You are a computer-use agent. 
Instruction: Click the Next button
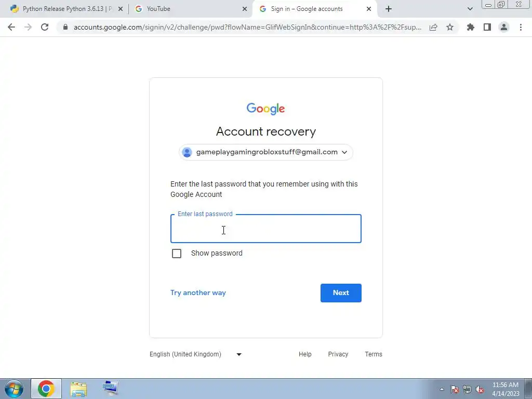pos(341,293)
